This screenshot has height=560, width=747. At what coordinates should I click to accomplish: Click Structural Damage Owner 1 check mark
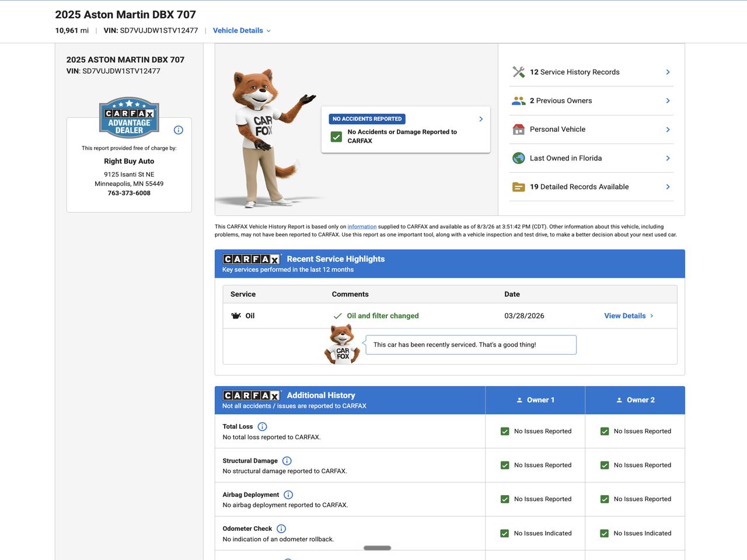(505, 466)
